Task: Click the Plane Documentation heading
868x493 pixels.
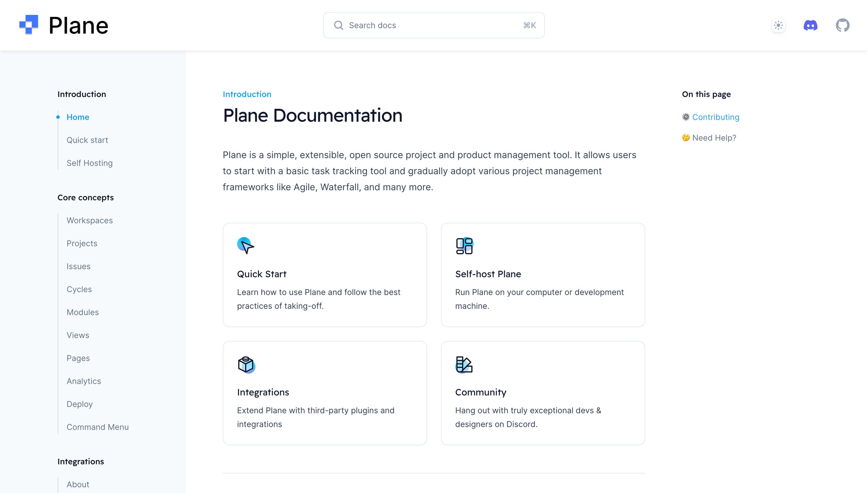Action: [312, 116]
